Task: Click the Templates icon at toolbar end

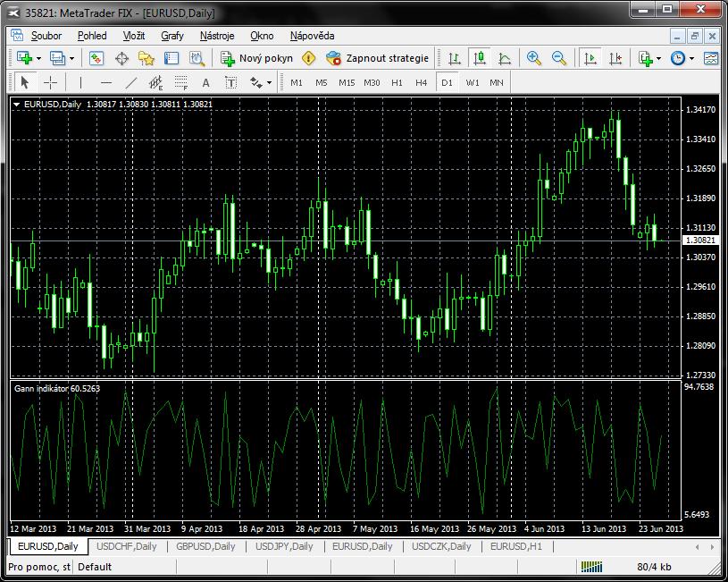Action: 711,58
